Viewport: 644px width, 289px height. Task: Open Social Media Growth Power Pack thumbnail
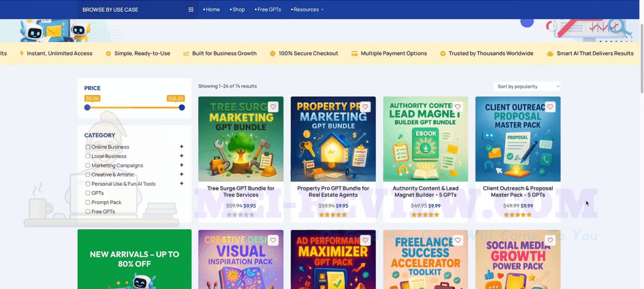point(518,259)
